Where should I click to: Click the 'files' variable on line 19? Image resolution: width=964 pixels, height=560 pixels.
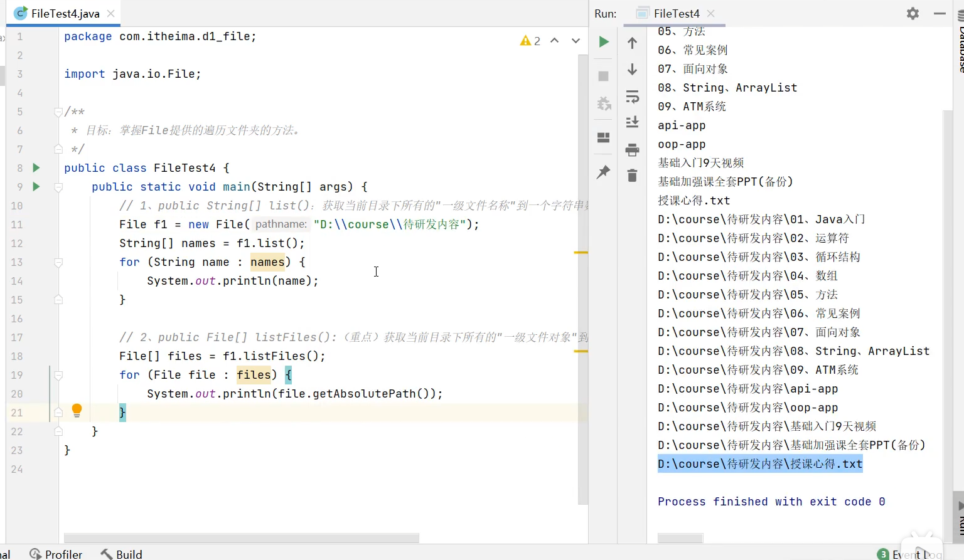click(x=254, y=375)
